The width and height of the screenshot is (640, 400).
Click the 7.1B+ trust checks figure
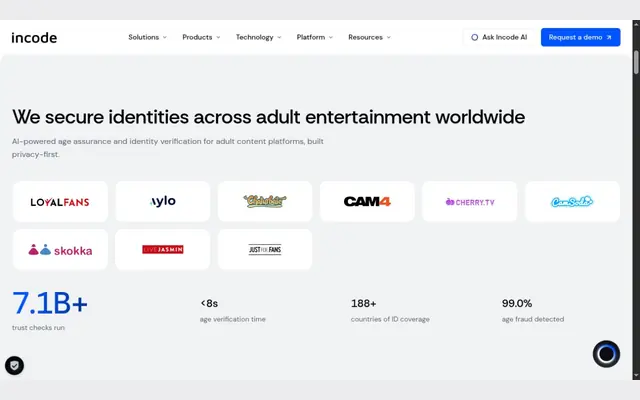[x=50, y=303]
